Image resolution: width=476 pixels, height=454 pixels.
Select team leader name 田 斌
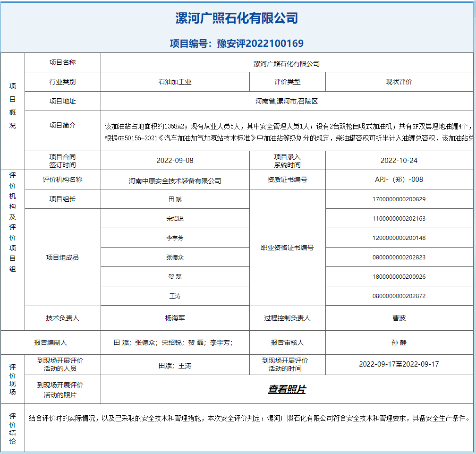coord(175,199)
